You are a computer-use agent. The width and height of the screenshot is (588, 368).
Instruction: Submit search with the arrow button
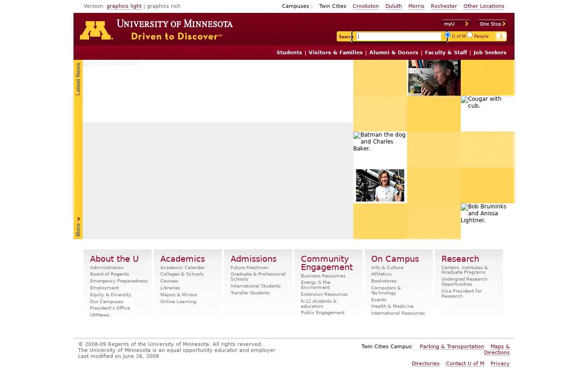(501, 36)
